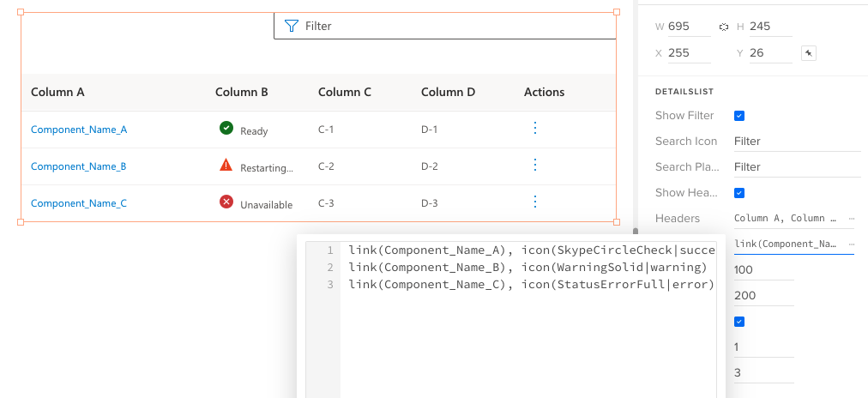The image size is (868, 398).
Task: Click the pin icon beside Y field
Action: tap(808, 53)
